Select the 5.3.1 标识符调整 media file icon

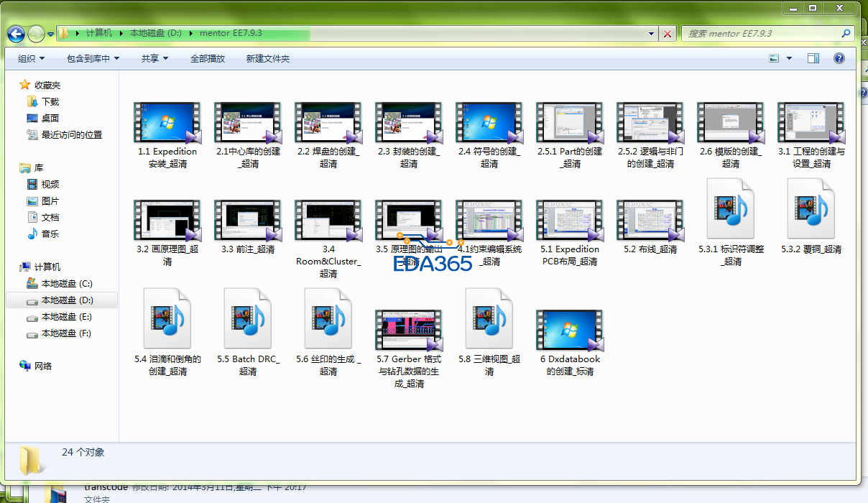(731, 208)
